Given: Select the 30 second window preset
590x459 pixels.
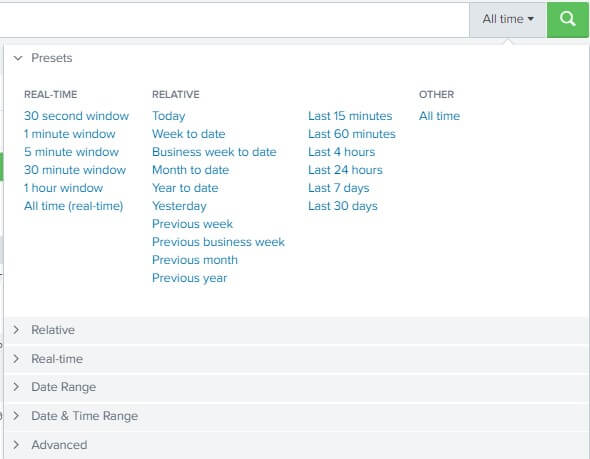Looking at the screenshot, I should [x=76, y=116].
